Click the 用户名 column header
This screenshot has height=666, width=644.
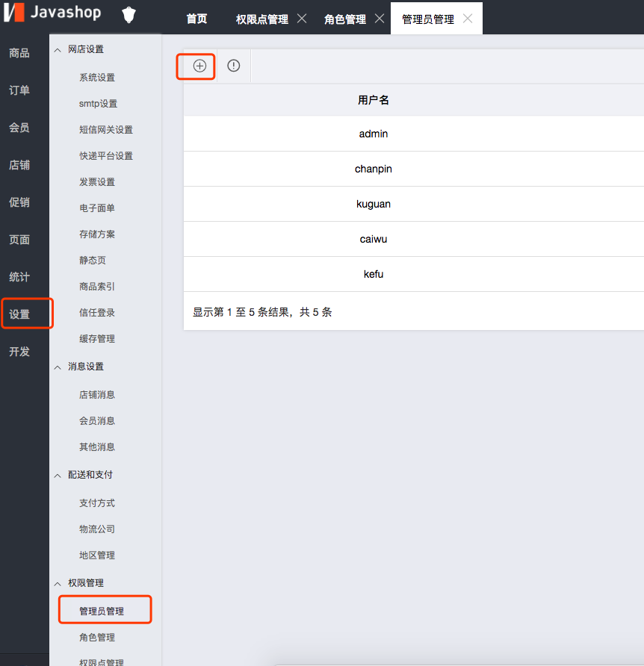point(374,100)
